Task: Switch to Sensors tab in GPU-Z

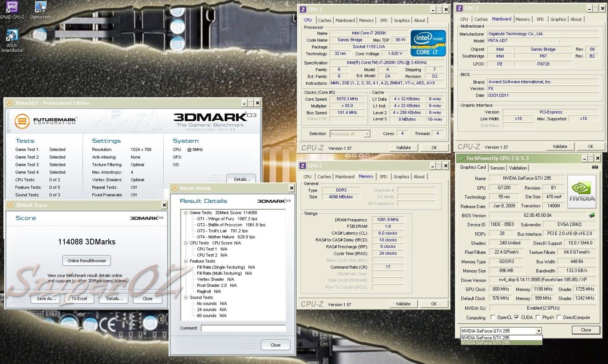Action: 497,168
